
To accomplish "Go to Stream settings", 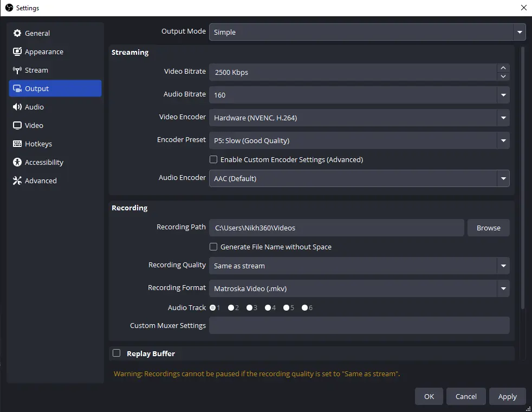I will click(x=55, y=70).
